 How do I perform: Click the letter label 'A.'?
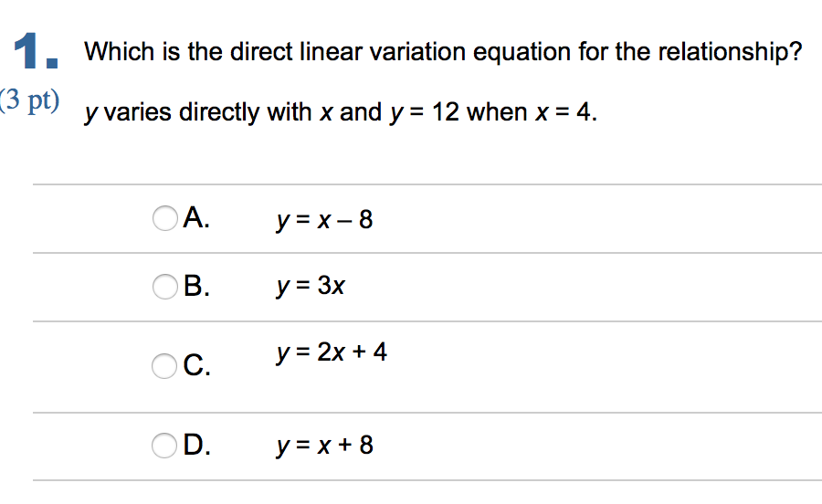196,218
